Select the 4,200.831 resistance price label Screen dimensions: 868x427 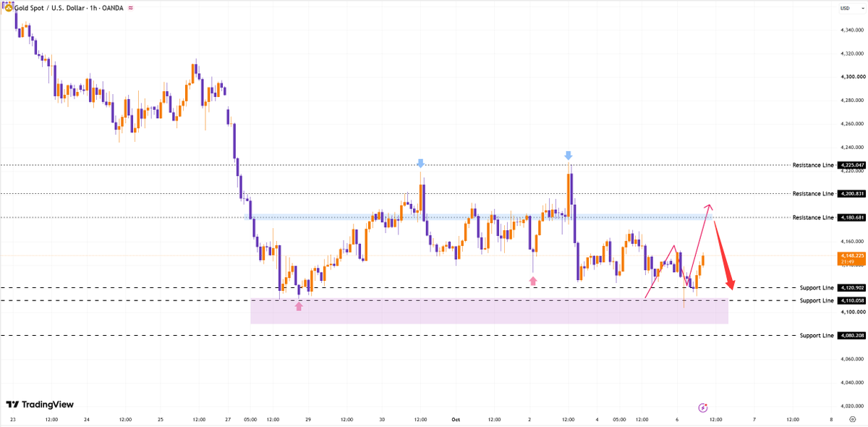(851, 194)
